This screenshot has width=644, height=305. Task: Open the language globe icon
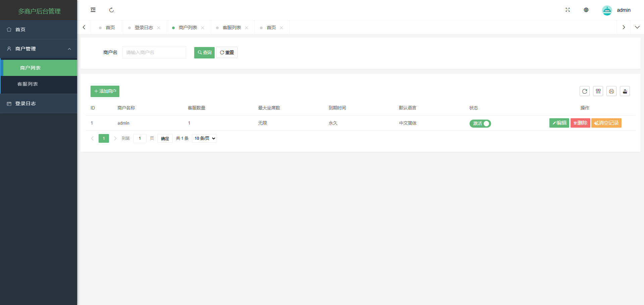586,10
